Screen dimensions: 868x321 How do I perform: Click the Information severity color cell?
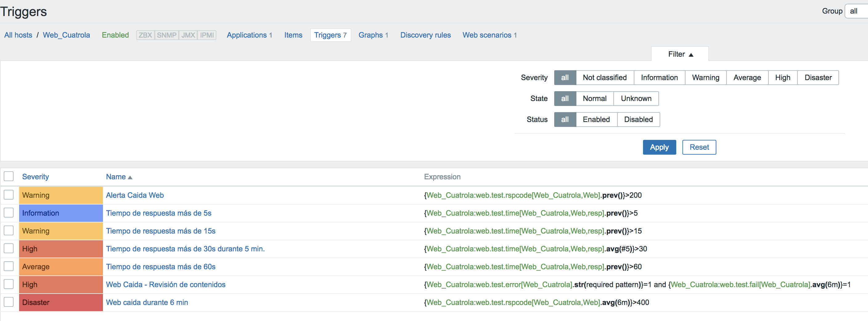pyautogui.click(x=61, y=213)
